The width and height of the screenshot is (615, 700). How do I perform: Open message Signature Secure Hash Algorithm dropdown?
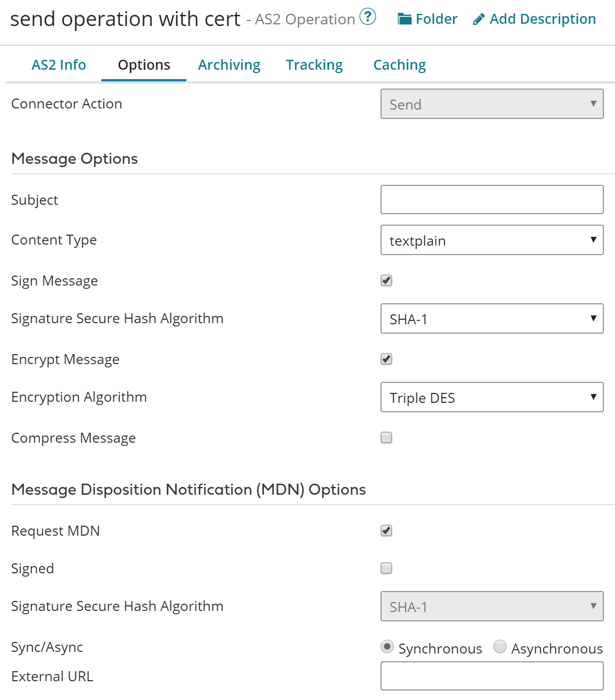pos(492,319)
